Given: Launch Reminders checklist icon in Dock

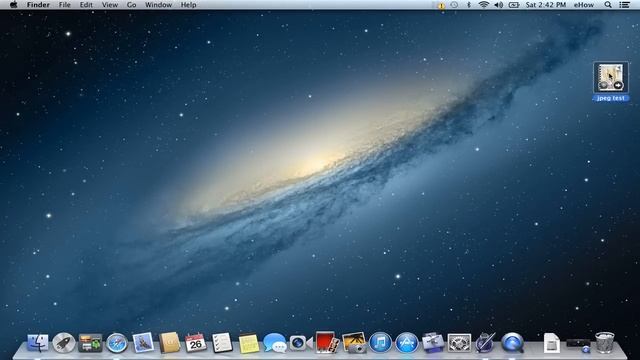Looking at the screenshot, I should click(222, 342).
